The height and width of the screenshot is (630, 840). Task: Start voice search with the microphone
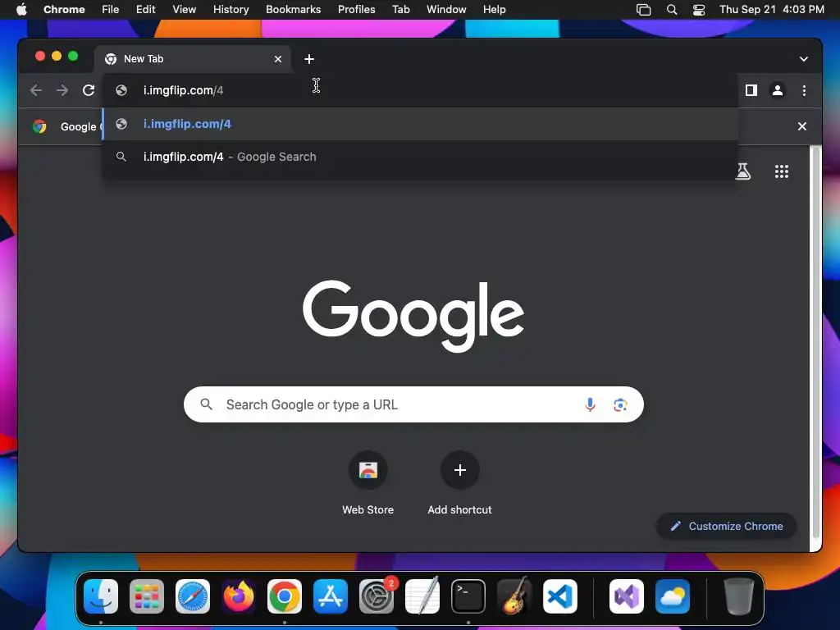(x=590, y=404)
